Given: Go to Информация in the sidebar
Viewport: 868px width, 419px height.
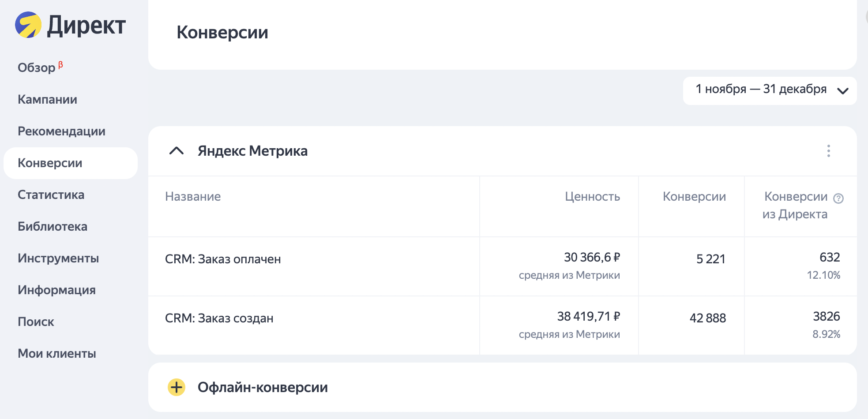Looking at the screenshot, I should click(x=57, y=290).
